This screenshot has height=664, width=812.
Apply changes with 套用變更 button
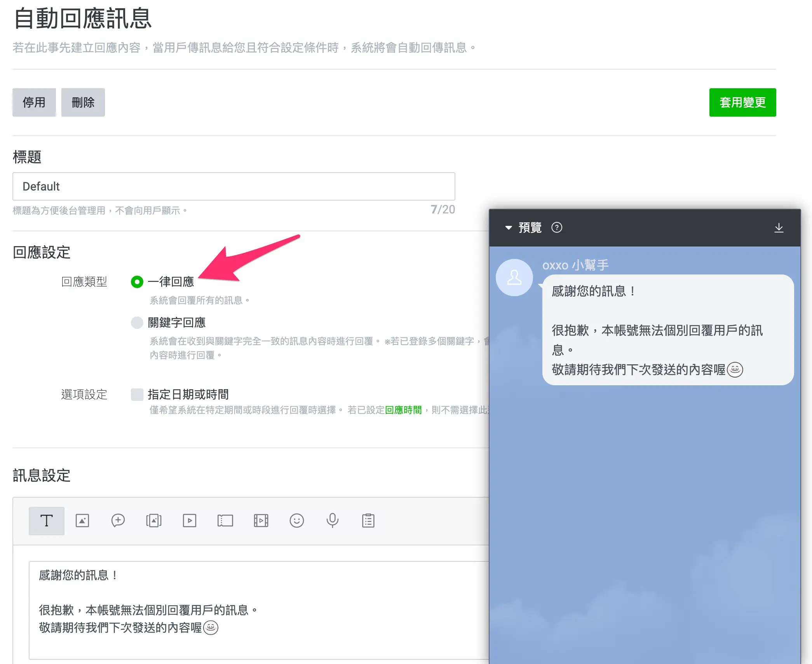pyautogui.click(x=742, y=103)
